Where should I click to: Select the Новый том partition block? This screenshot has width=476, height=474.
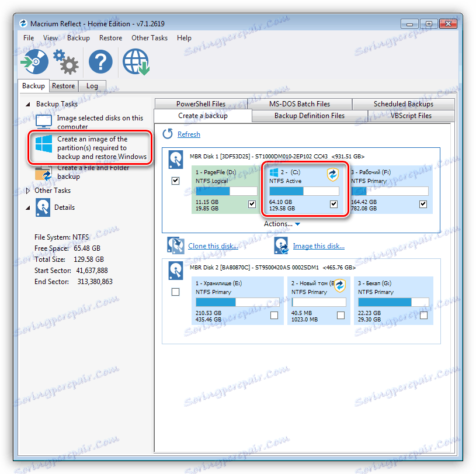(x=319, y=300)
